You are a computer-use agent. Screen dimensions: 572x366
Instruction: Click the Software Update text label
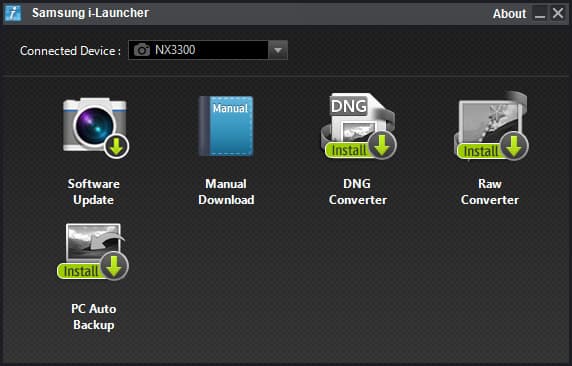pos(93,192)
